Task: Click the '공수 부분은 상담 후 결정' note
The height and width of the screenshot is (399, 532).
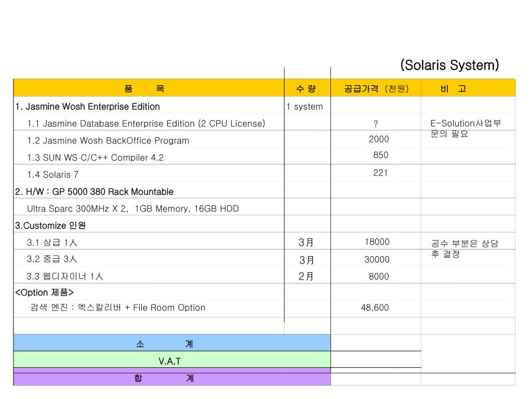Action: 464,248
